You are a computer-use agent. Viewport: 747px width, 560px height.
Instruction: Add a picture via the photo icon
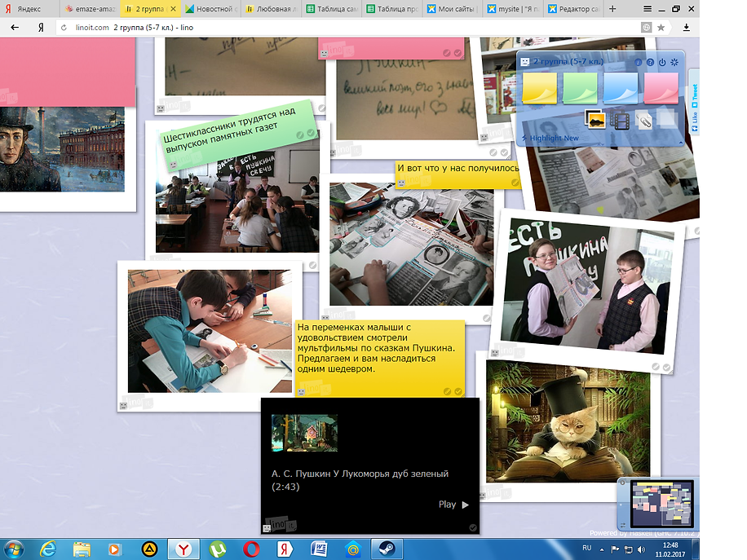(595, 120)
